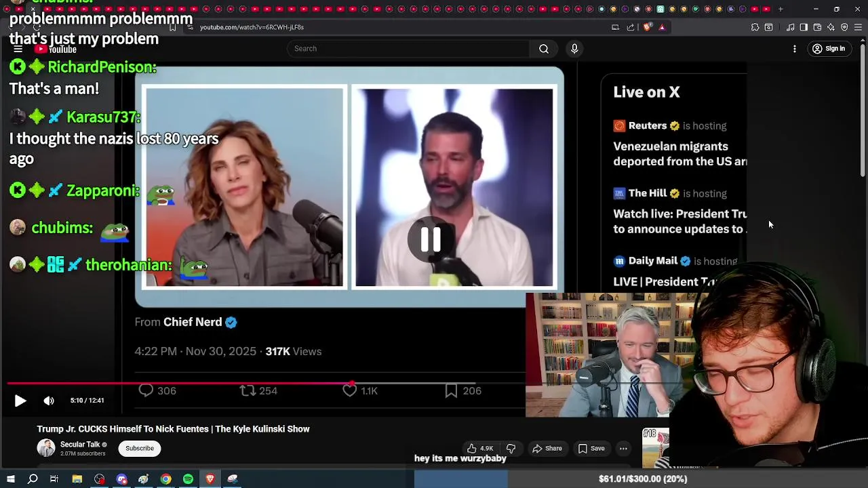Open Spotify from the taskbar

pyautogui.click(x=188, y=479)
